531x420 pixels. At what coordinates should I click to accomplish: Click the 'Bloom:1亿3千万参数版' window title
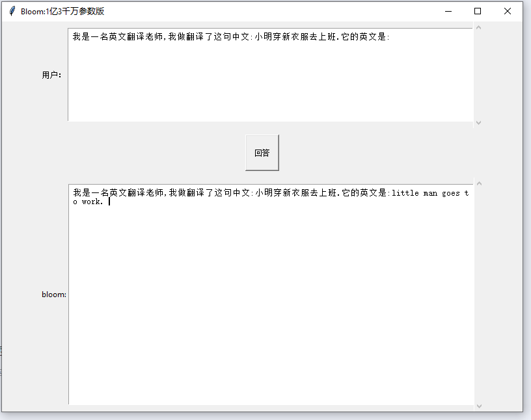click(62, 11)
